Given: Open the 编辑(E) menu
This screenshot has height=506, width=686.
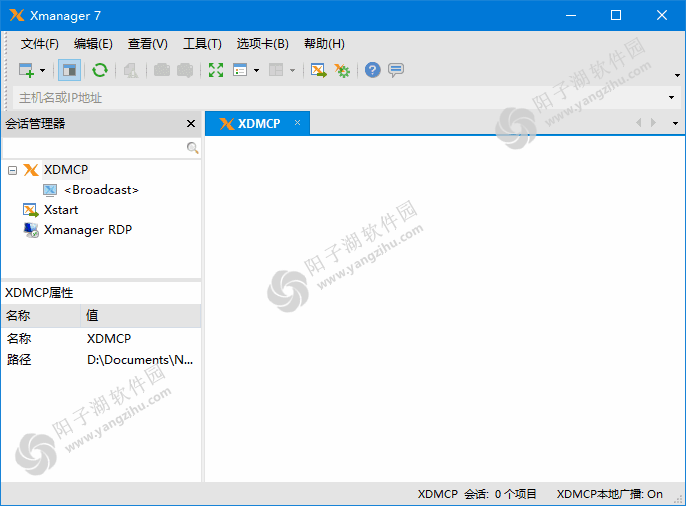Looking at the screenshot, I should [x=93, y=44].
